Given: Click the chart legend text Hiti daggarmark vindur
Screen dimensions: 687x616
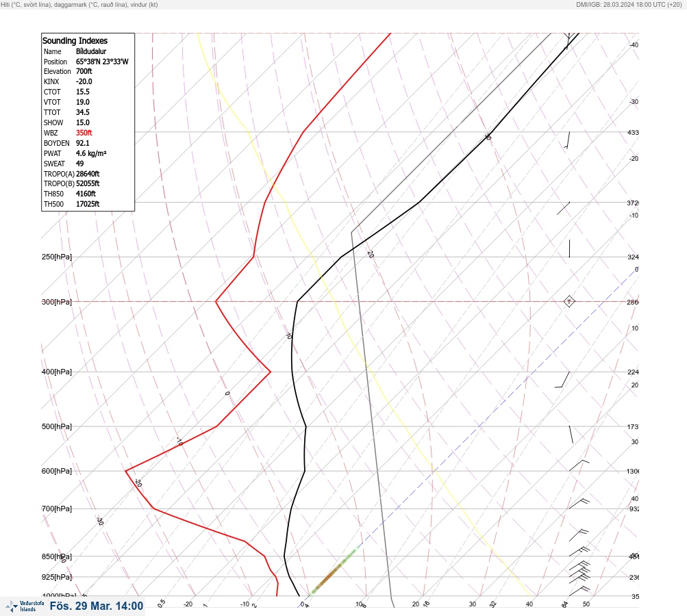Looking at the screenshot, I should tap(79, 4).
